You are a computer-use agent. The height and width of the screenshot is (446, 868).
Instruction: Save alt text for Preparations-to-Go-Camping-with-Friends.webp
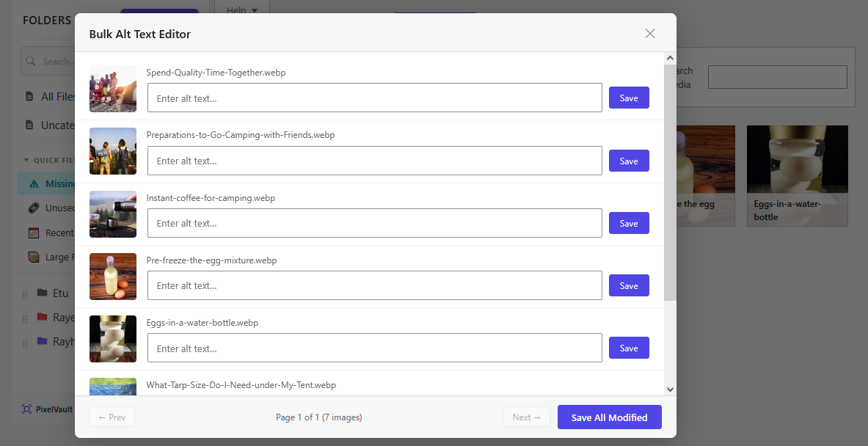(629, 161)
